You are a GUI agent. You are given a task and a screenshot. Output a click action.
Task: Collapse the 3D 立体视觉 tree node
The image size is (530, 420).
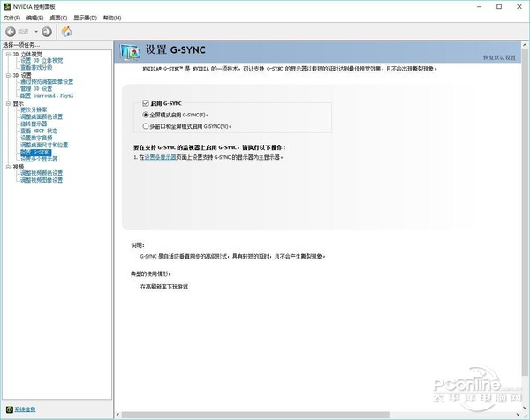8,54
